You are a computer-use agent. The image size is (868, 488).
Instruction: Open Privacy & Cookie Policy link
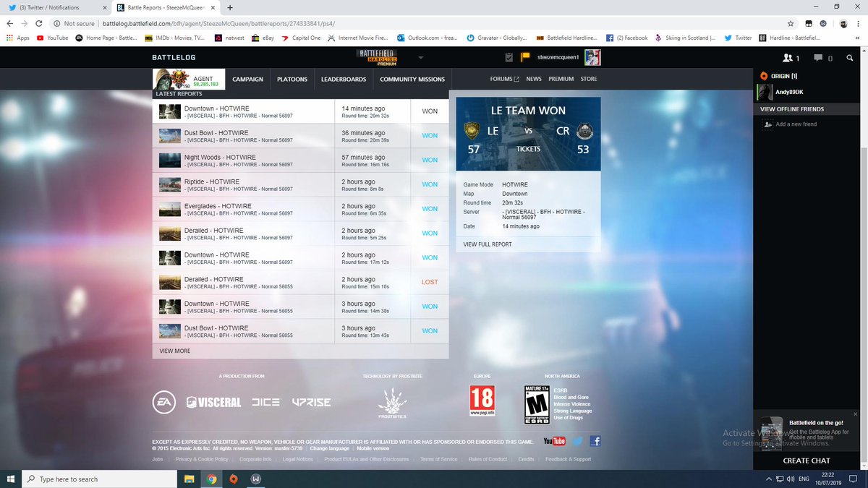coord(201,459)
